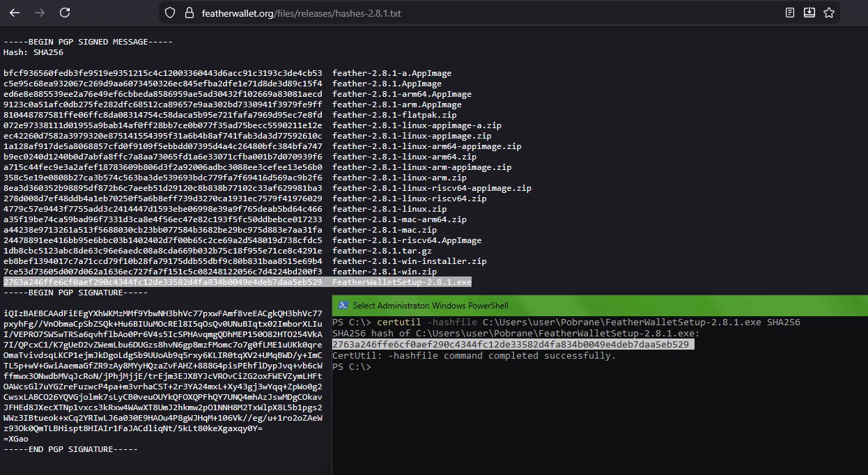Click the hash starting ed6e8e885539ee2a
Image resolution: width=868 pixels, height=475 pixels.
163,94
